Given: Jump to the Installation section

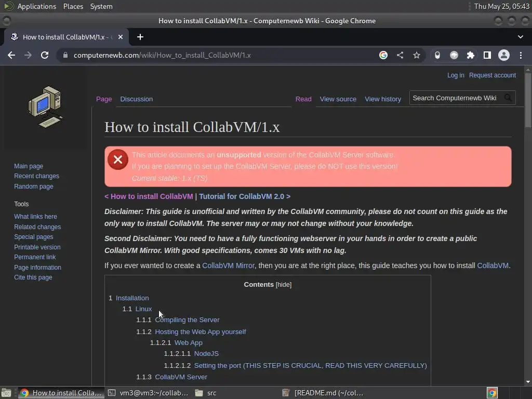Looking at the screenshot, I should tap(132, 298).
